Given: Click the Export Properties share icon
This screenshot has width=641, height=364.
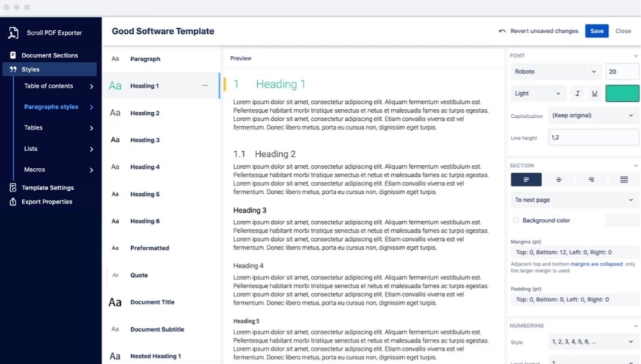Looking at the screenshot, I should tap(13, 202).
